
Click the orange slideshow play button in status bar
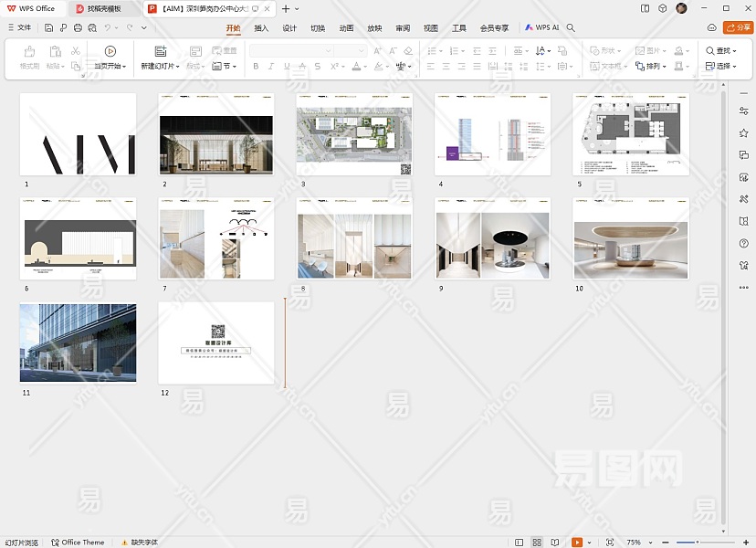tap(577, 543)
